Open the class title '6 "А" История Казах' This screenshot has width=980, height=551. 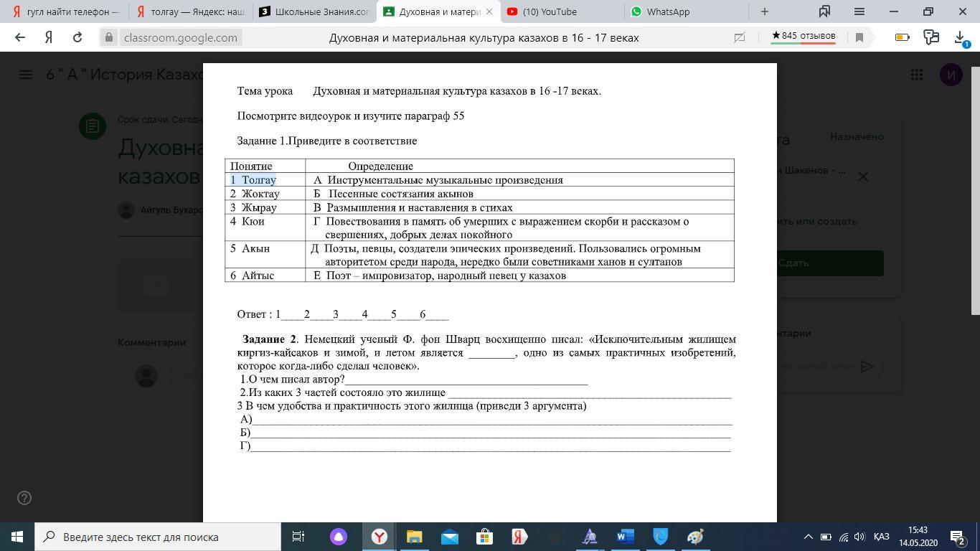click(125, 75)
